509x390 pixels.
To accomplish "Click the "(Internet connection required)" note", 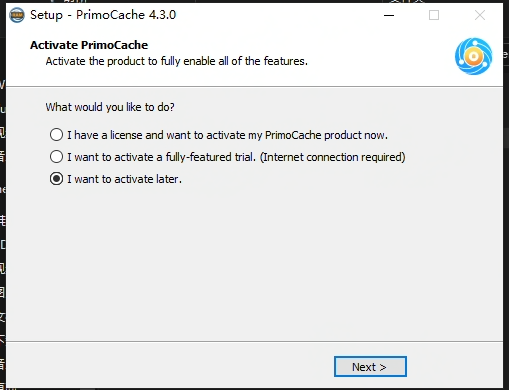I will pos(333,157).
